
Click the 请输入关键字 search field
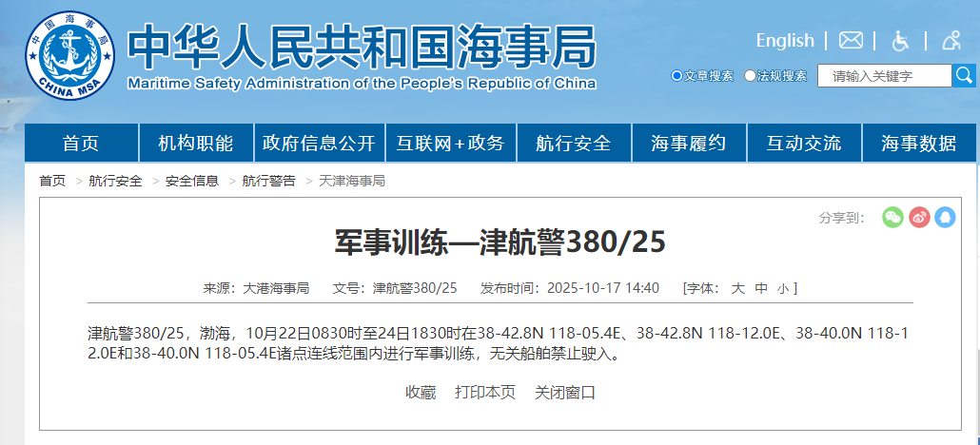884,76
